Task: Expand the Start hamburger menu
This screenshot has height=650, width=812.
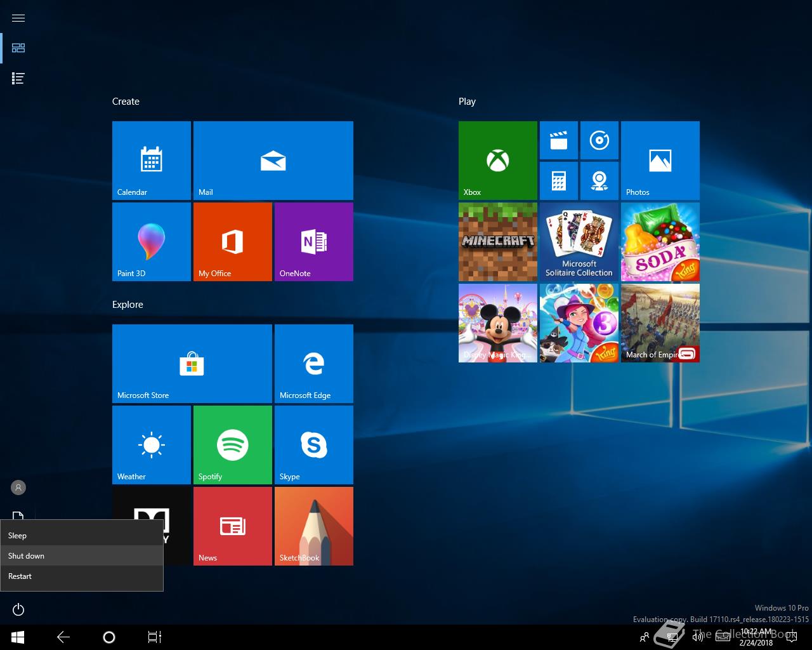Action: pos(18,18)
